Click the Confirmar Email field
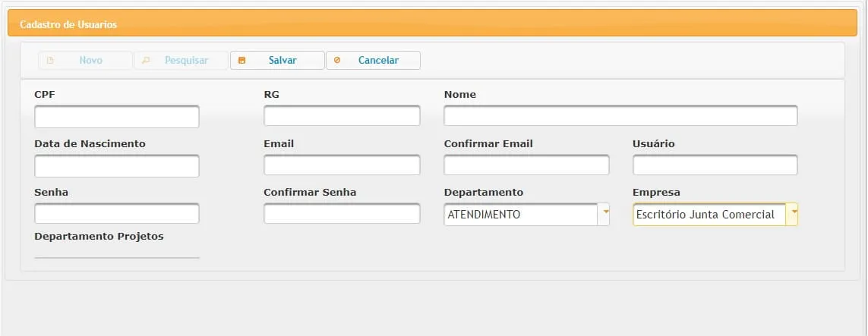The image size is (868, 336). coord(526,165)
